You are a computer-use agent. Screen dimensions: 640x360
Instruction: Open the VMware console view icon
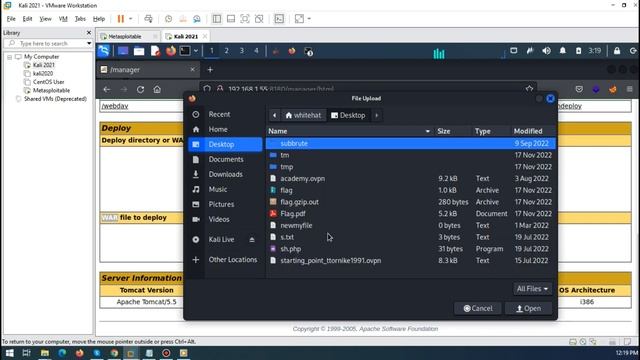pos(279,19)
